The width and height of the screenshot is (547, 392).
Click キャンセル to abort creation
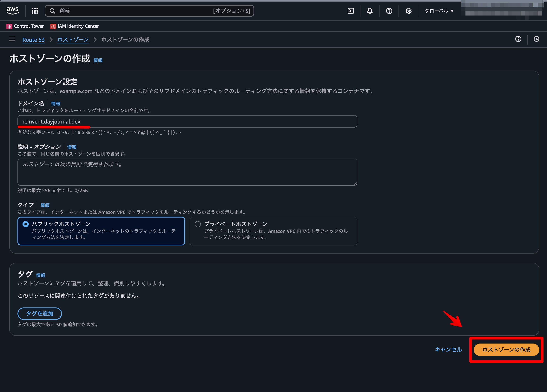point(448,350)
